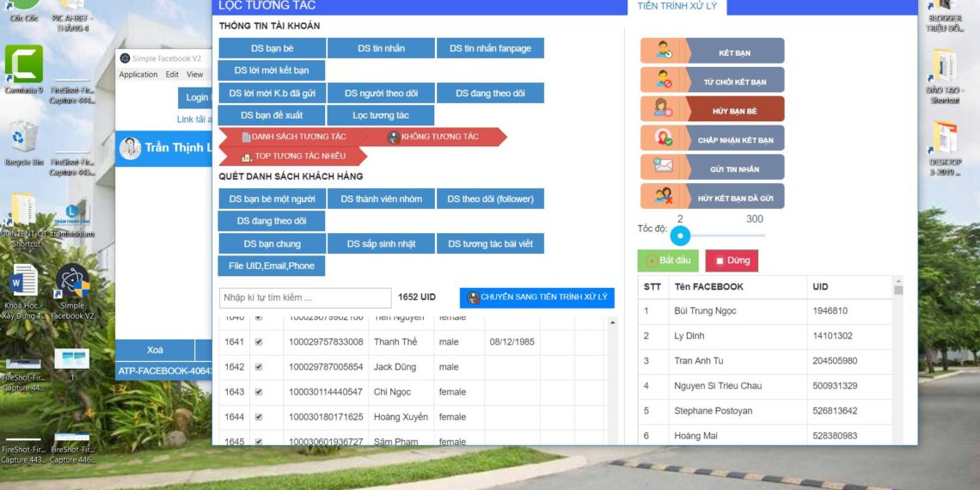This screenshot has width=980, height=490.
Task: Click the Kết bạn icon in process panel
Action: (664, 51)
